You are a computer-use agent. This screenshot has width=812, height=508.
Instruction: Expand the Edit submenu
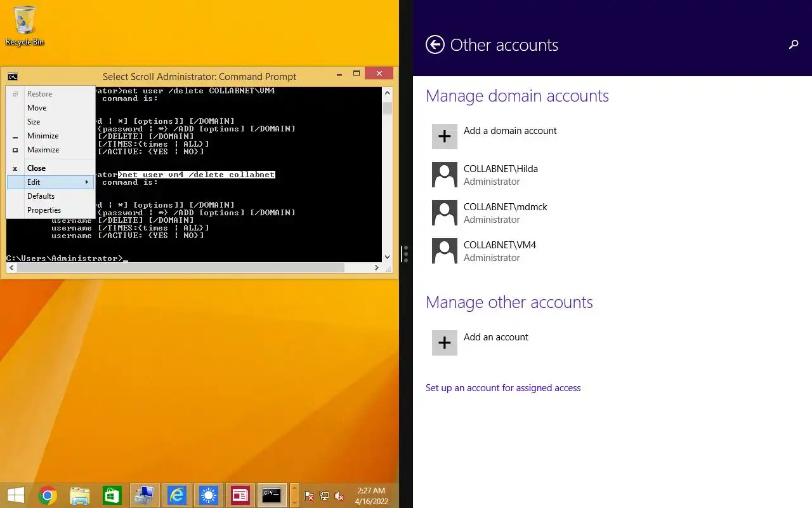click(x=51, y=182)
